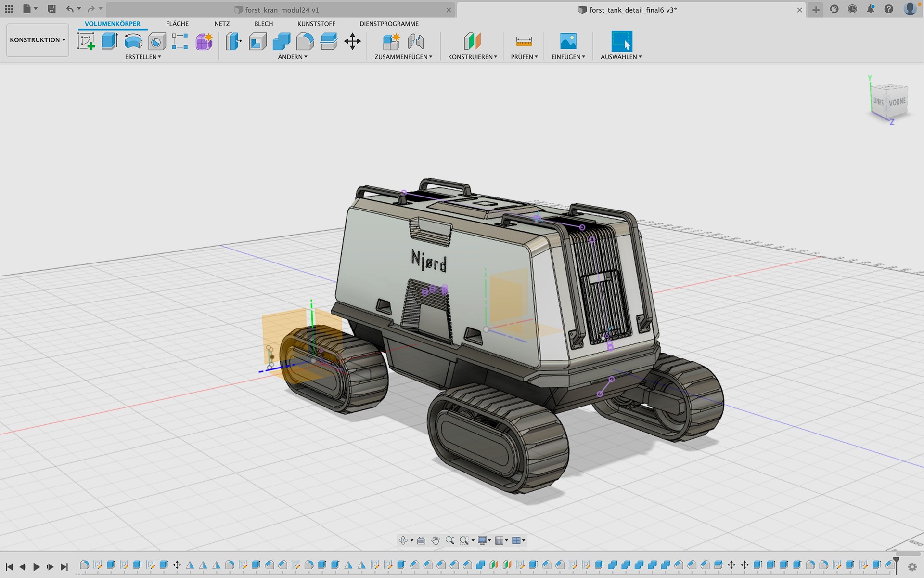Select the Extrude tool

pos(110,41)
